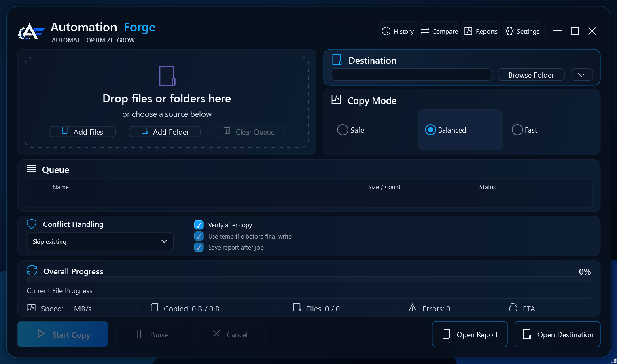Click the Speed chart icon

[x=31, y=308]
